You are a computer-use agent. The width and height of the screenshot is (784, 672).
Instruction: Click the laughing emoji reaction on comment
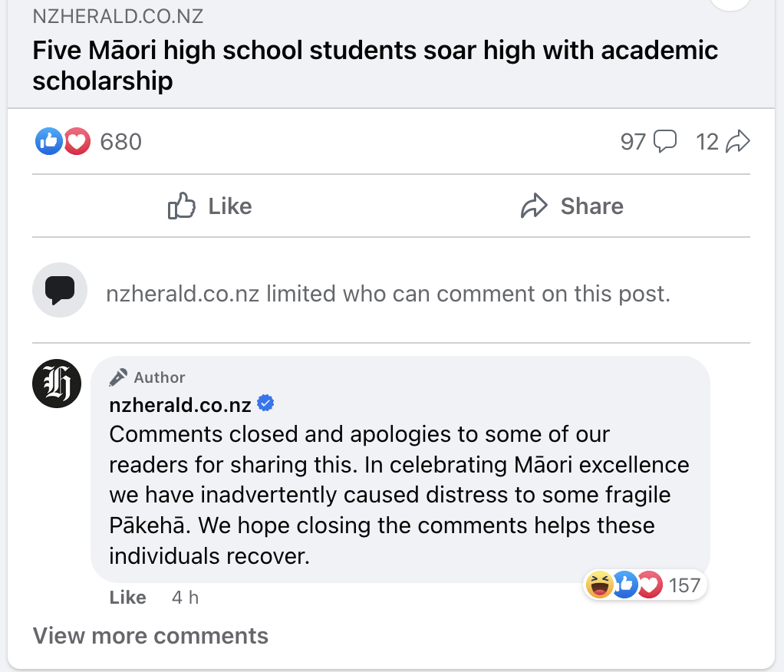(x=598, y=585)
